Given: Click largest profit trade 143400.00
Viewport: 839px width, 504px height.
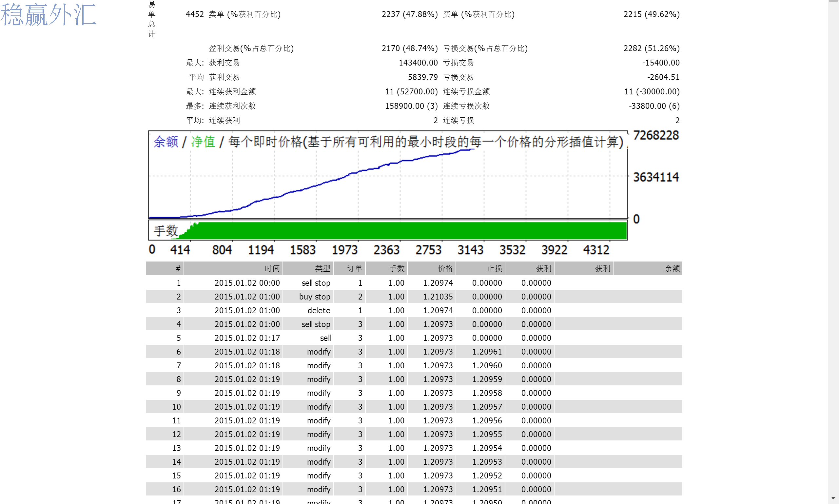Looking at the screenshot, I should click(x=418, y=63).
